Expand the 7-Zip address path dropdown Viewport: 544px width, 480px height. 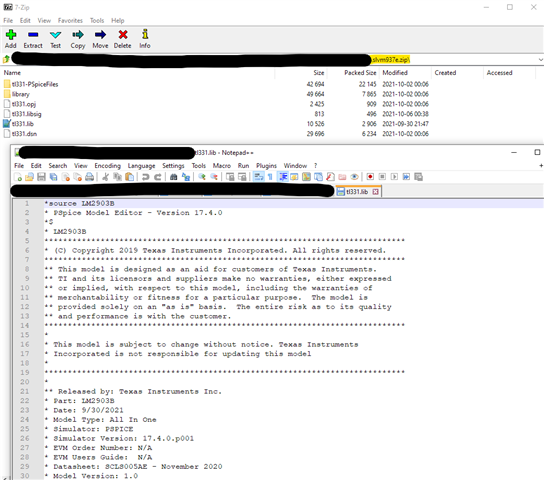pos(540,60)
